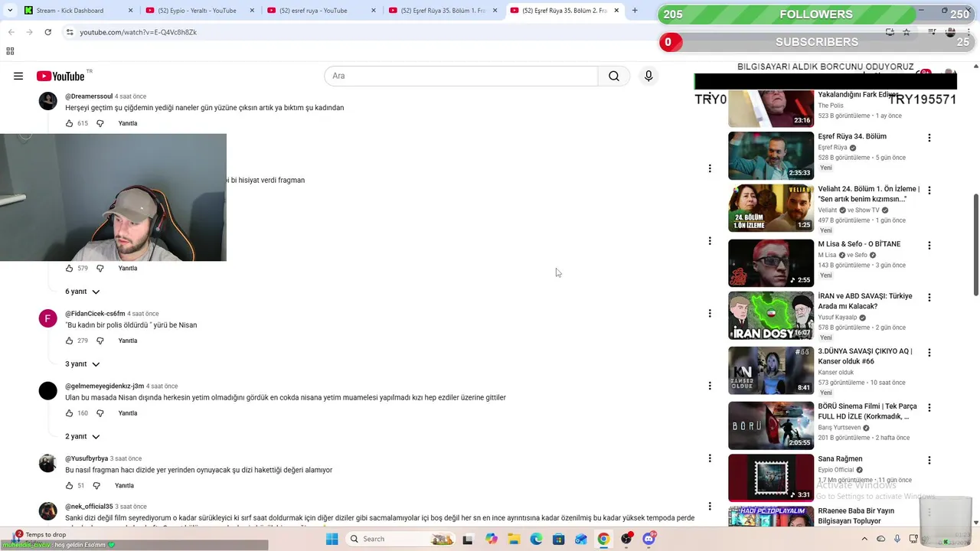
Task: Open more options for 'M Lisa & Sefo - O Bİ'TANE'
Action: (x=929, y=246)
